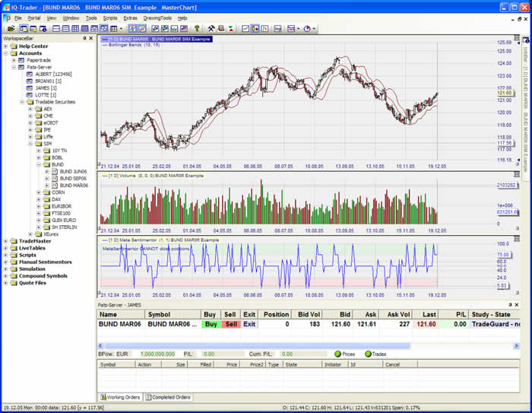Select bar chart style

264,29
